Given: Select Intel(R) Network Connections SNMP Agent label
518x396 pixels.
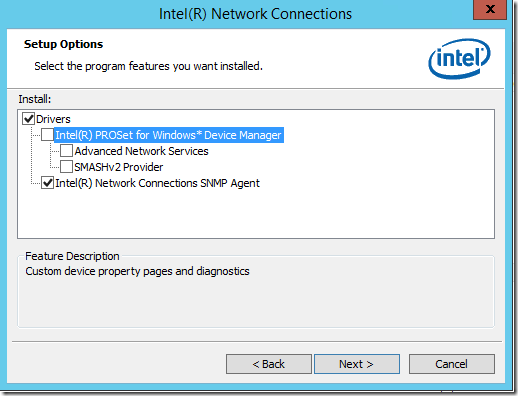Looking at the screenshot, I should pos(157,183).
